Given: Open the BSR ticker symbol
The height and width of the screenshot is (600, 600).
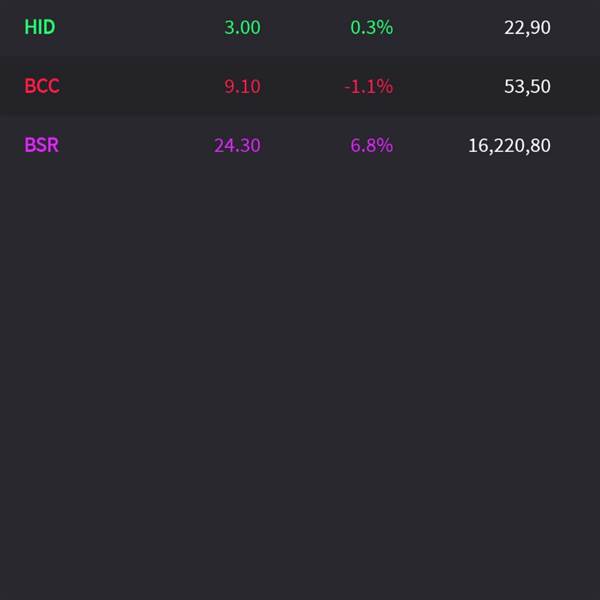Looking at the screenshot, I should 41,145.
